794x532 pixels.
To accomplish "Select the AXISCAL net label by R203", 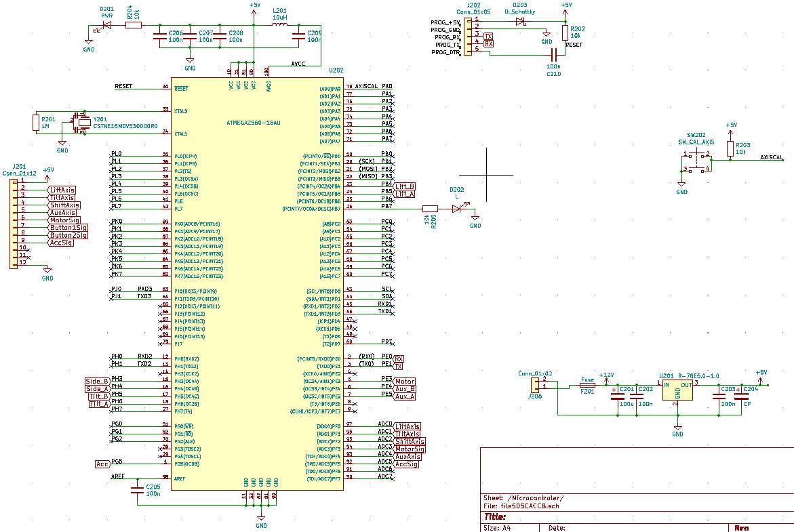I will tap(771, 157).
